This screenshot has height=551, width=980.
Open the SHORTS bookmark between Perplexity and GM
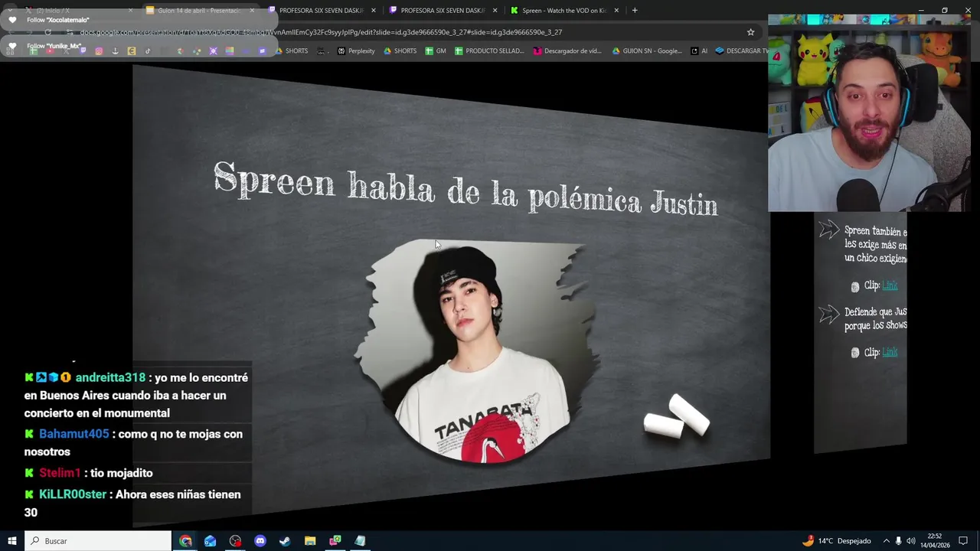[400, 51]
